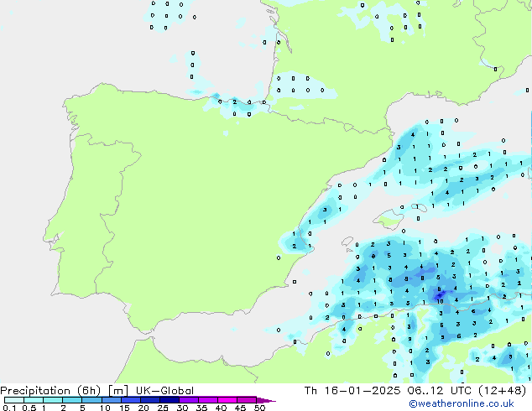Select the "06..12 UTC" time range text
Image resolution: width=532 pixels, height=411 pixels.
pos(440,391)
